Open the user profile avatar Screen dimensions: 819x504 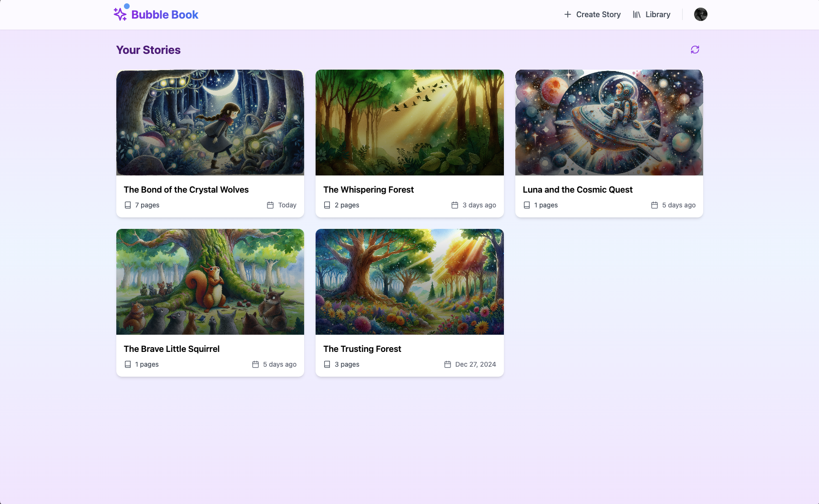(701, 14)
